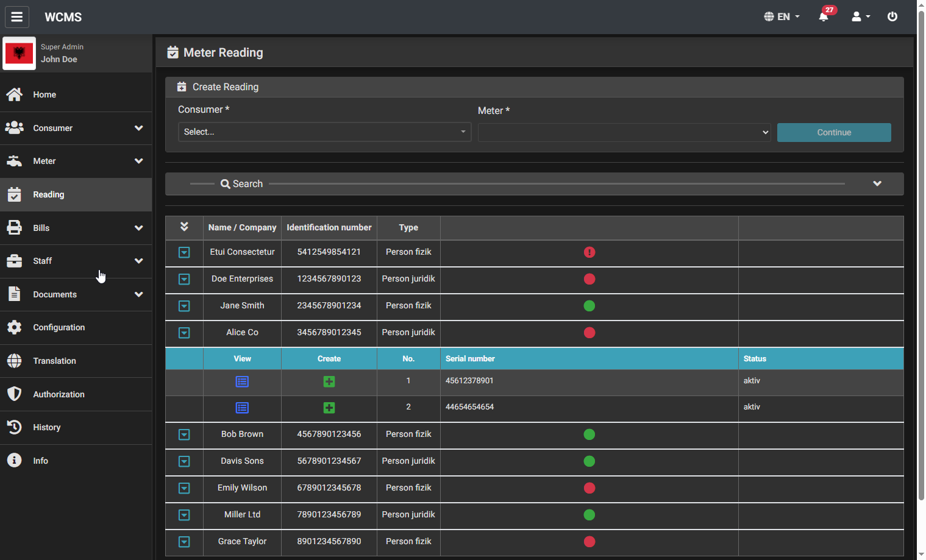The image size is (926, 560).
Task: Click red status dot for Doe Enterprises
Action: [x=589, y=279]
